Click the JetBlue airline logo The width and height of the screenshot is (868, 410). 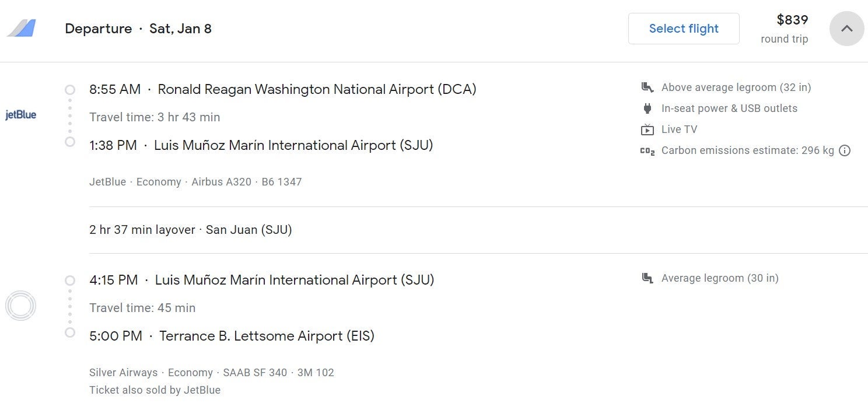coord(21,115)
